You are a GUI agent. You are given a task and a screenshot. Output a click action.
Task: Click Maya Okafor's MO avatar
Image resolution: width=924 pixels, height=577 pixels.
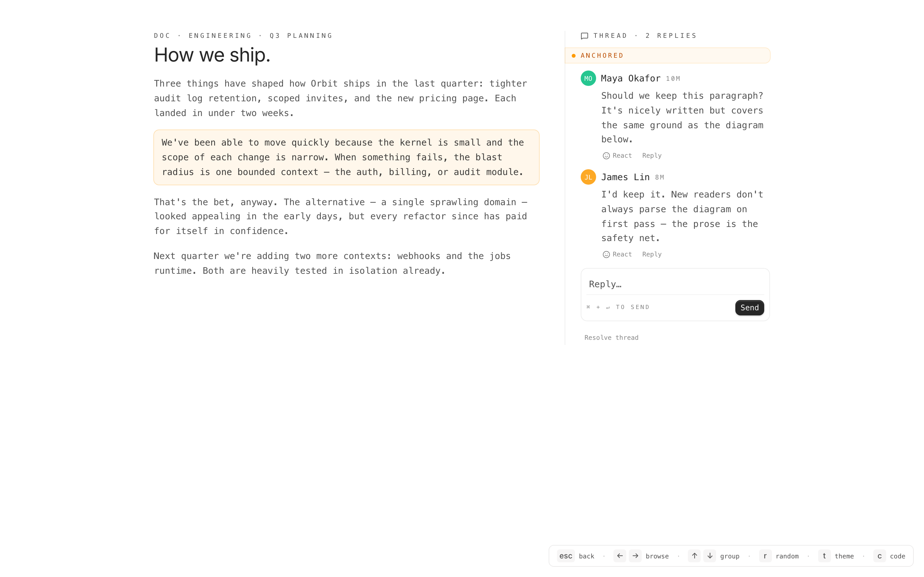point(588,78)
